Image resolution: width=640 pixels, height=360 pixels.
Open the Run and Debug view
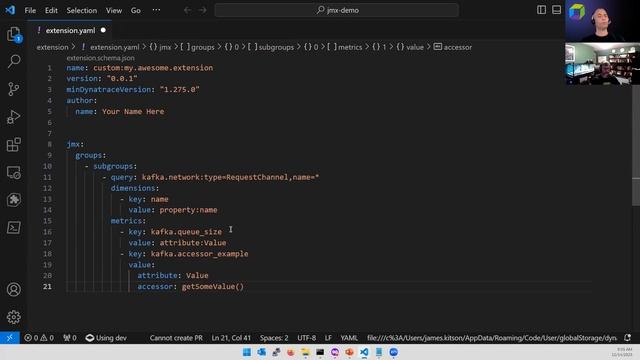pos(13,117)
